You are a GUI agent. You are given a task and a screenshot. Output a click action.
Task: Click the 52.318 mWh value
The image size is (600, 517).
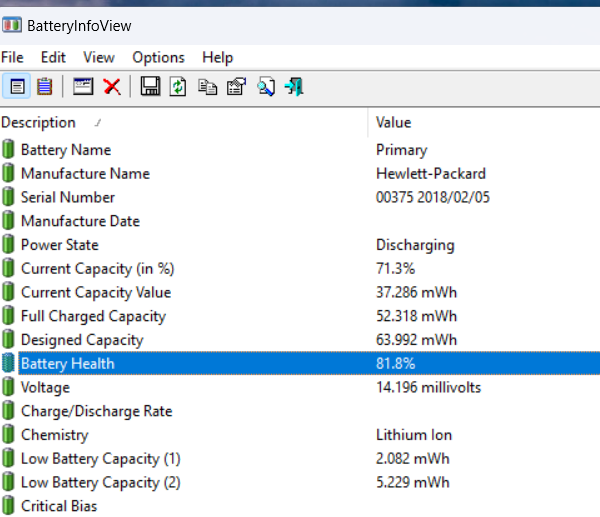[x=416, y=316]
